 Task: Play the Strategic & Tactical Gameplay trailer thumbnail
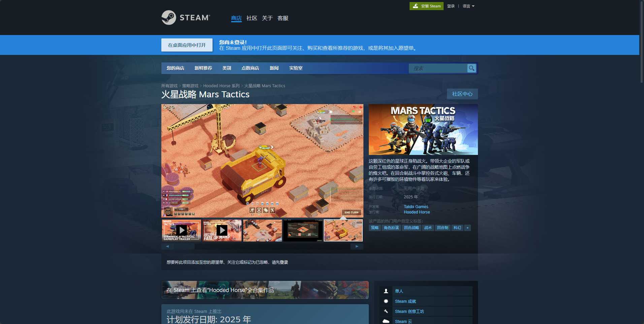[182, 230]
